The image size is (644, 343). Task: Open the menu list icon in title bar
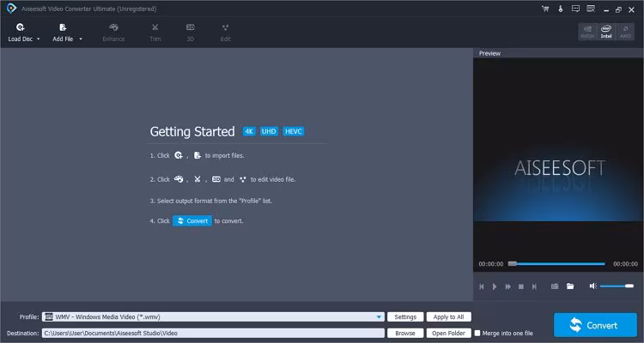(x=591, y=9)
